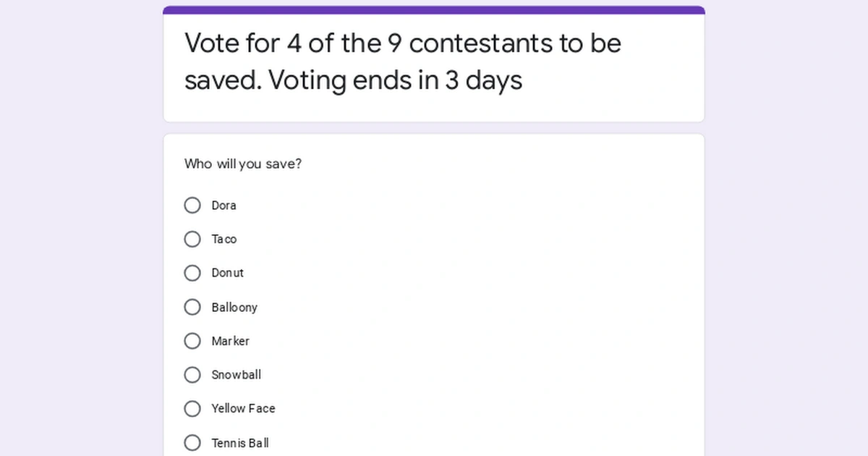868x456 pixels.
Task: Select the Tennis Ball radio button
Action: (x=192, y=442)
